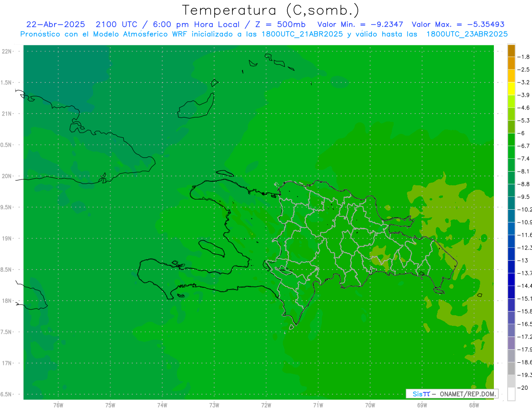532x411 pixels.
Task: Pick the bright yellow swatch in the colorbar
Action: 511,89
